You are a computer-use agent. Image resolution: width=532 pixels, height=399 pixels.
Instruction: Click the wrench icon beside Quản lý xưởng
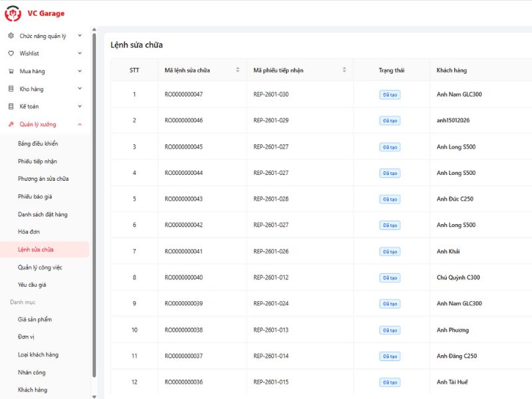pyautogui.click(x=11, y=124)
